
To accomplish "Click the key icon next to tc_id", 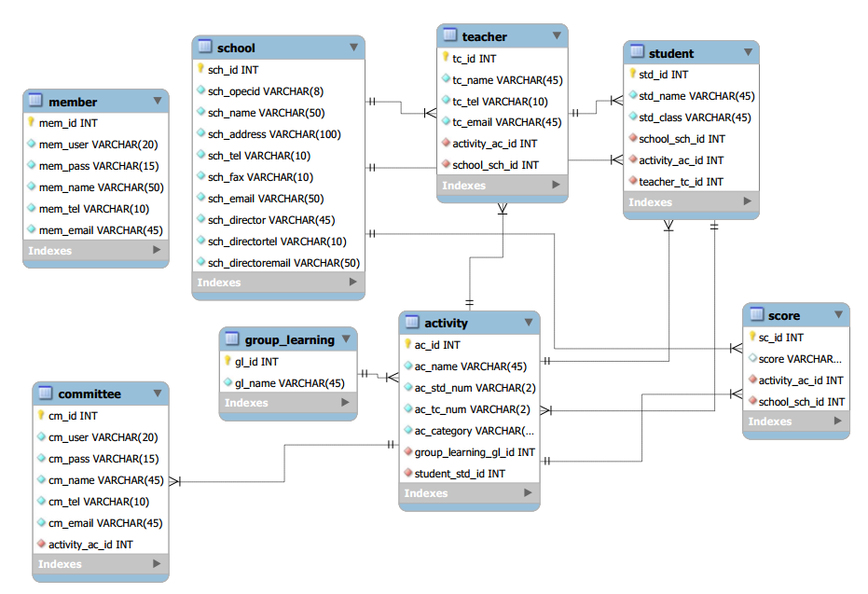I will pyautogui.click(x=446, y=57).
